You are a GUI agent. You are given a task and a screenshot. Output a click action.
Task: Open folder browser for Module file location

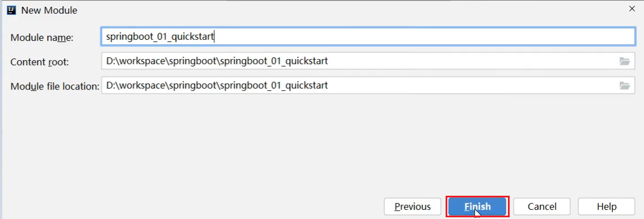(x=624, y=86)
